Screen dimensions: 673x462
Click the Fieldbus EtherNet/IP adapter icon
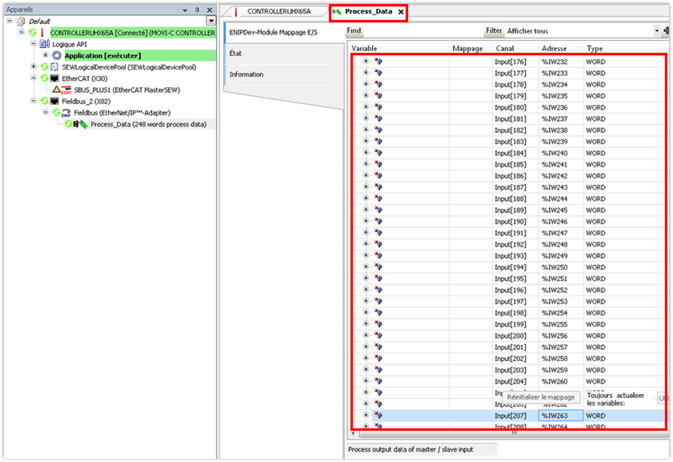coord(66,113)
